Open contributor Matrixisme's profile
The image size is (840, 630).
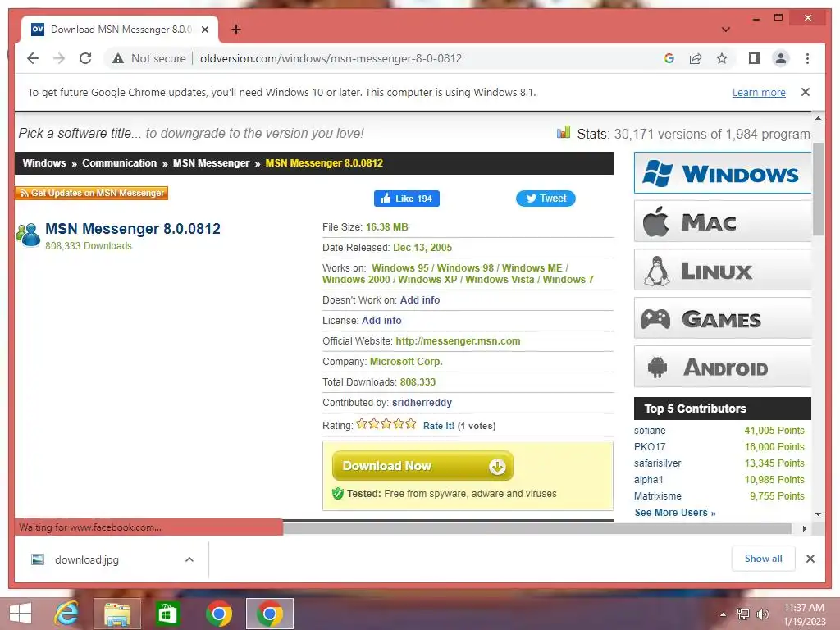pyautogui.click(x=658, y=496)
